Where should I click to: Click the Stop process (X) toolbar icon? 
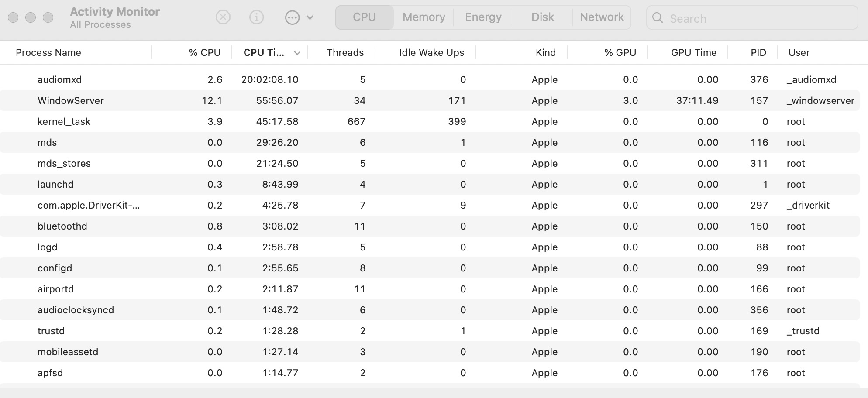coord(223,17)
